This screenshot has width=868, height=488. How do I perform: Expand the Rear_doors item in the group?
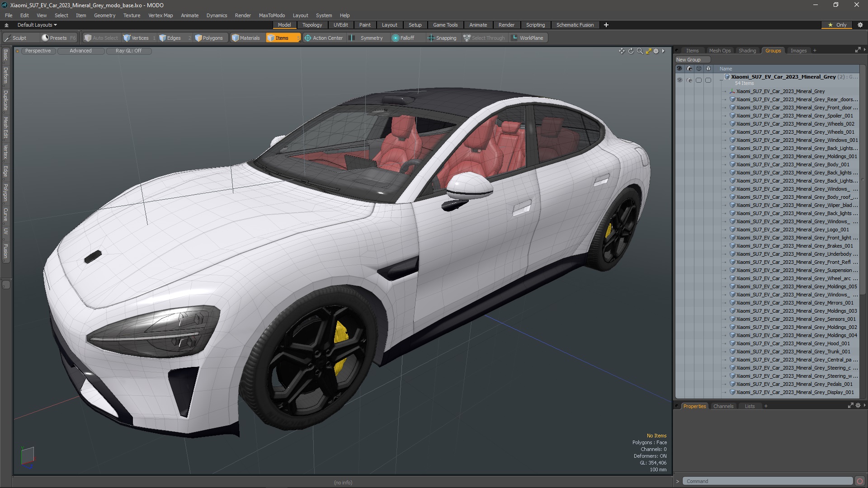click(x=726, y=99)
